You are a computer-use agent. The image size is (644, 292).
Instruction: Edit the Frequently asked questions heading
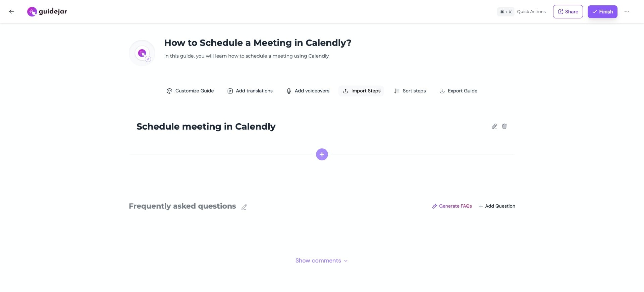coord(244,207)
